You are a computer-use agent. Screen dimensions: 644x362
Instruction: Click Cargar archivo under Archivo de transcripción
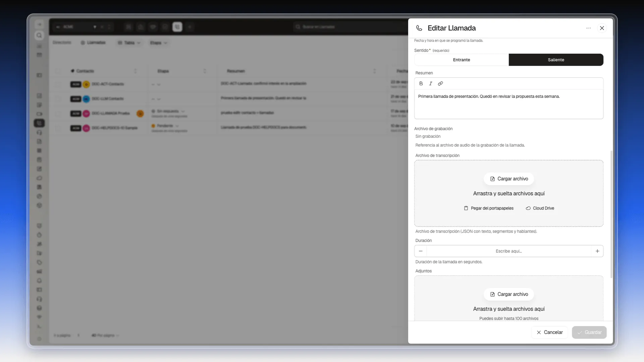click(x=509, y=179)
